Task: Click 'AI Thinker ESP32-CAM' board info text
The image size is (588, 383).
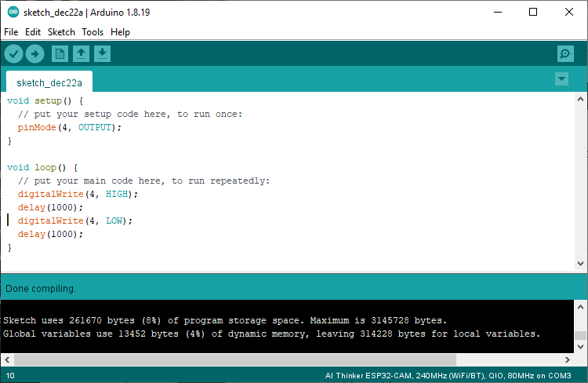Action: 448,375
